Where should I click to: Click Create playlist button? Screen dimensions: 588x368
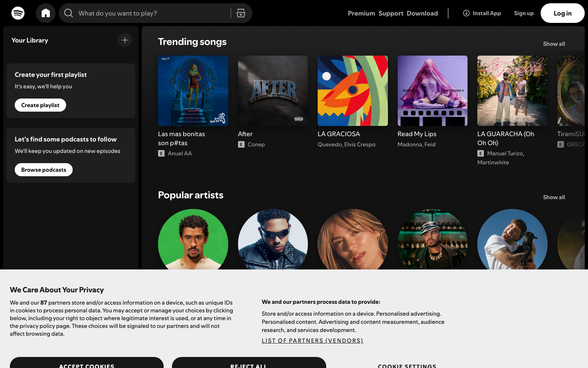tap(40, 105)
